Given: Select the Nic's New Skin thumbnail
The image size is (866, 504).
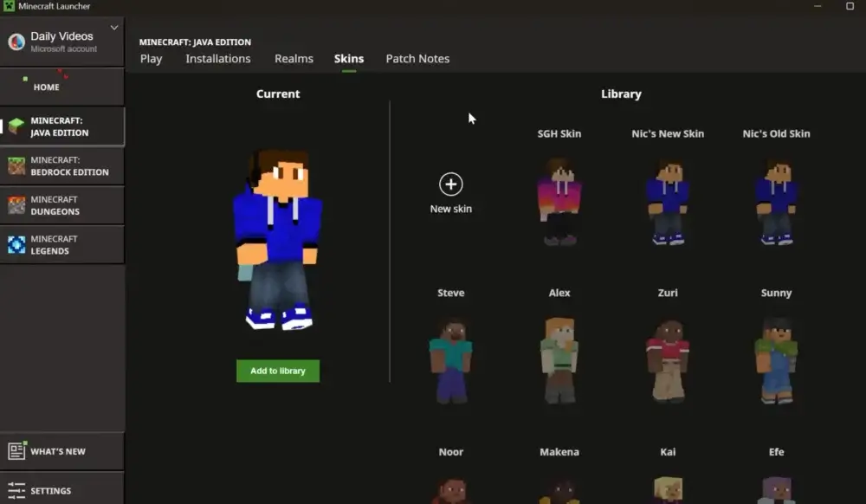Looking at the screenshot, I should (668, 202).
